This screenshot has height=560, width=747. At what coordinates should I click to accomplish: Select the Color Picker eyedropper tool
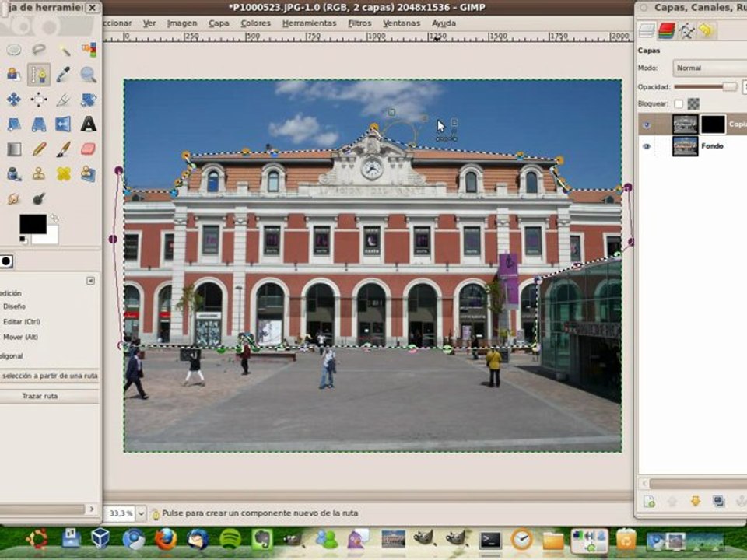coord(63,75)
